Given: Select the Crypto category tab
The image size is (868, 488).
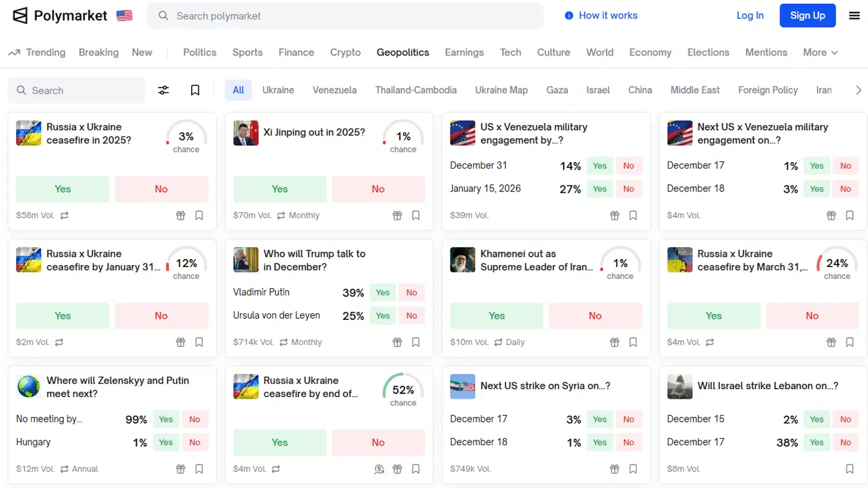Looking at the screenshot, I should coord(345,52).
